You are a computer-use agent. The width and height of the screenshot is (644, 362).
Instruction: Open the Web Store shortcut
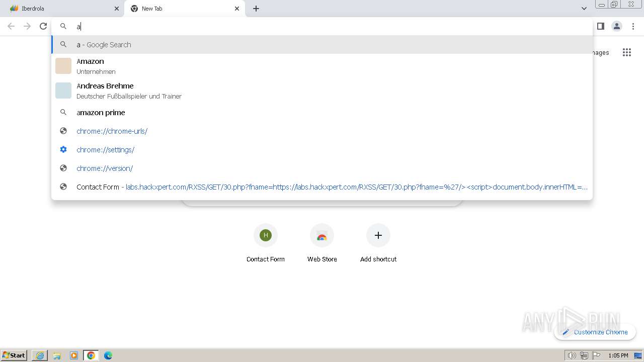(322, 244)
